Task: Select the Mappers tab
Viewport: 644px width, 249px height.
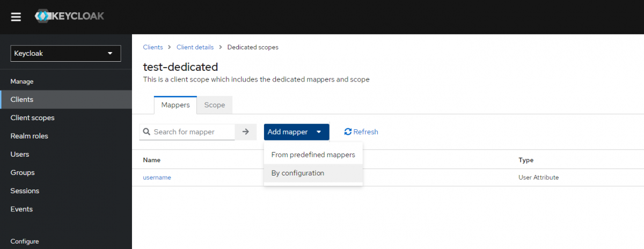Action: (x=175, y=105)
